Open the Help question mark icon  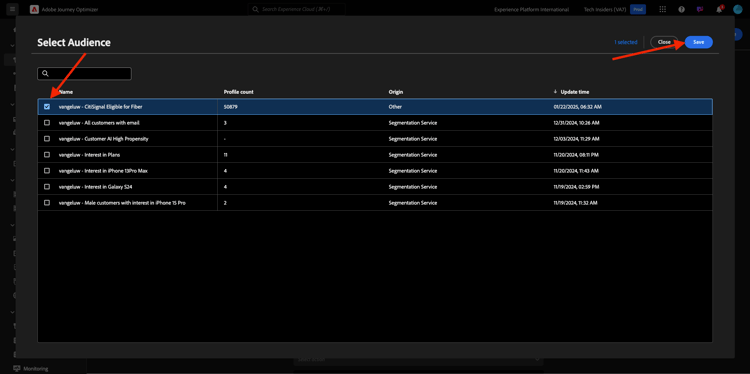pyautogui.click(x=681, y=9)
